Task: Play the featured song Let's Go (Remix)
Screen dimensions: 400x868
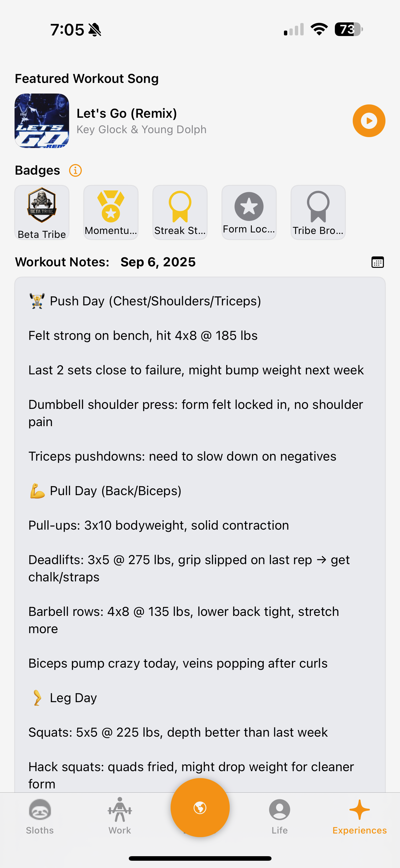Action: coord(368,121)
